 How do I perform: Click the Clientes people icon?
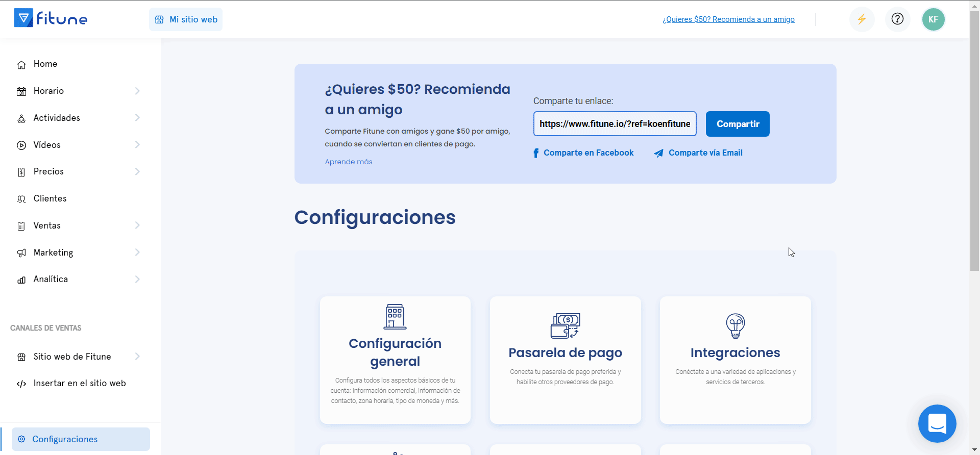pyautogui.click(x=21, y=199)
